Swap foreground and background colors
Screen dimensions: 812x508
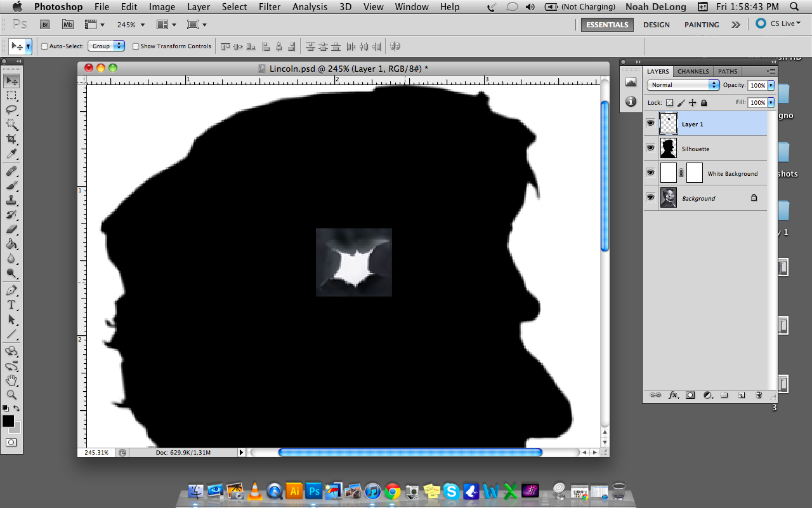[17, 408]
